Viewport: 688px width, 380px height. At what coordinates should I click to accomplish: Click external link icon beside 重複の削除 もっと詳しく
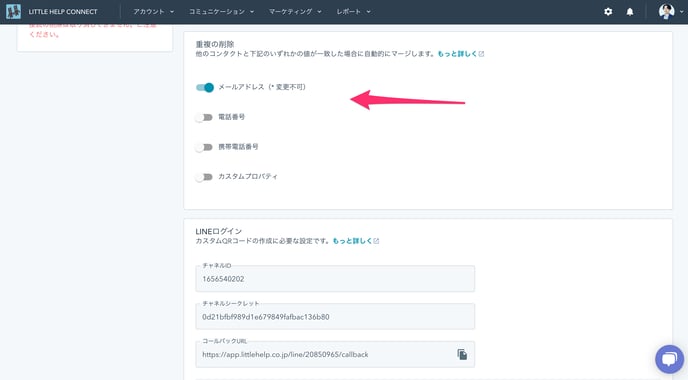(x=481, y=54)
